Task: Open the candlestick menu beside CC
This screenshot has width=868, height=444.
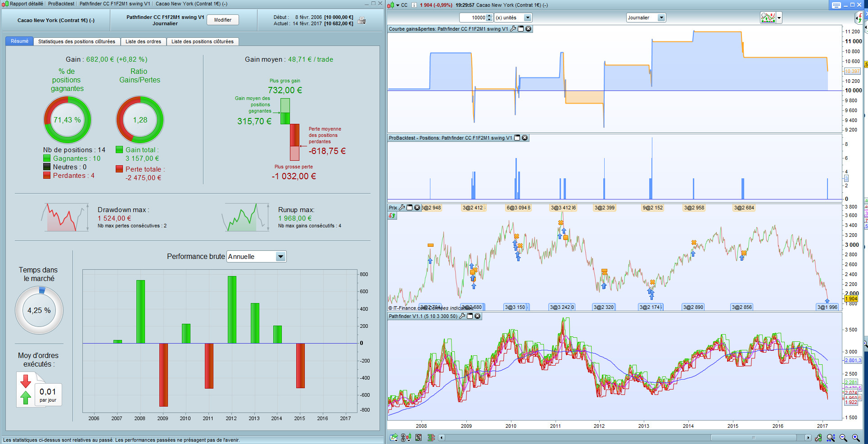Action: 398,5
